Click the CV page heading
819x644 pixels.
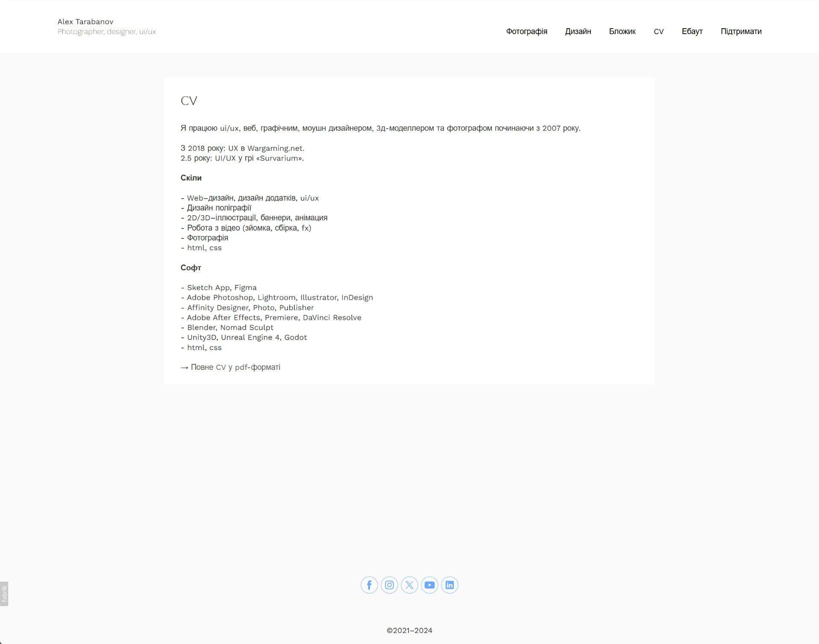(189, 101)
